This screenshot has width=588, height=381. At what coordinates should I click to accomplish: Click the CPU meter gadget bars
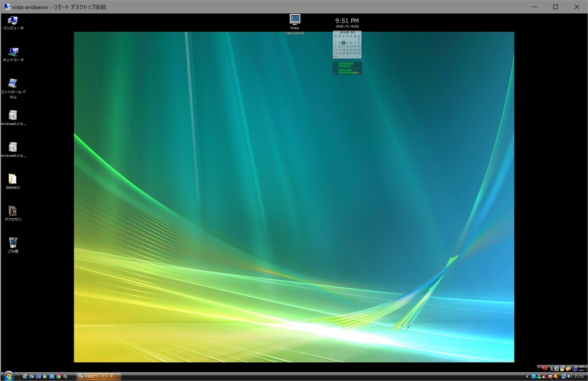pos(347,68)
